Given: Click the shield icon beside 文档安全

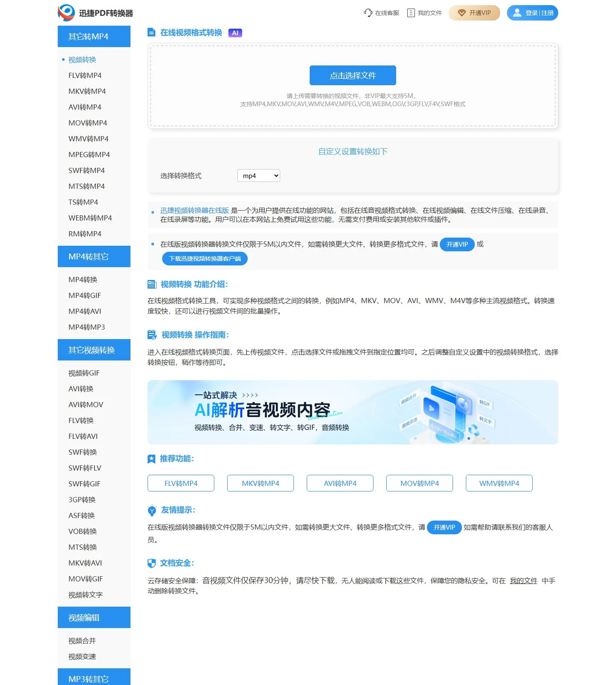Looking at the screenshot, I should (x=151, y=563).
